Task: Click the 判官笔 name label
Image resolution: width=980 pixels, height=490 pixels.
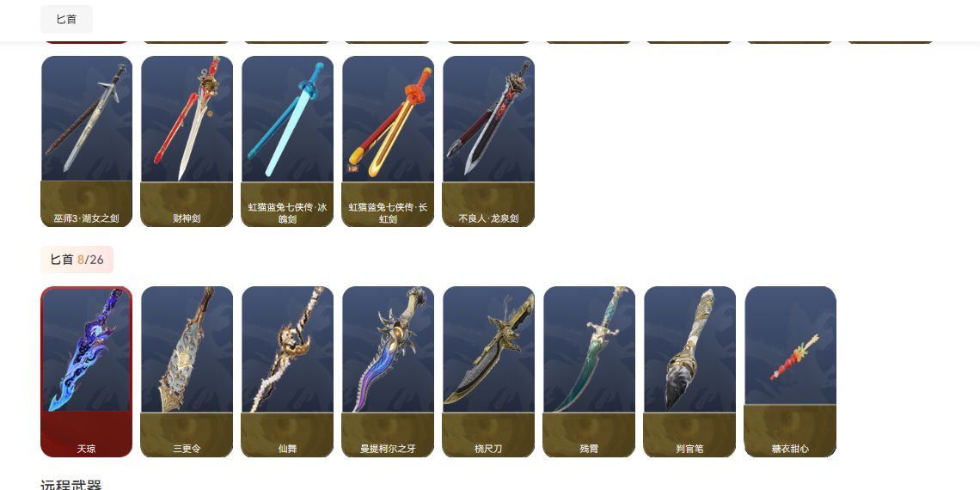Action: (x=690, y=449)
